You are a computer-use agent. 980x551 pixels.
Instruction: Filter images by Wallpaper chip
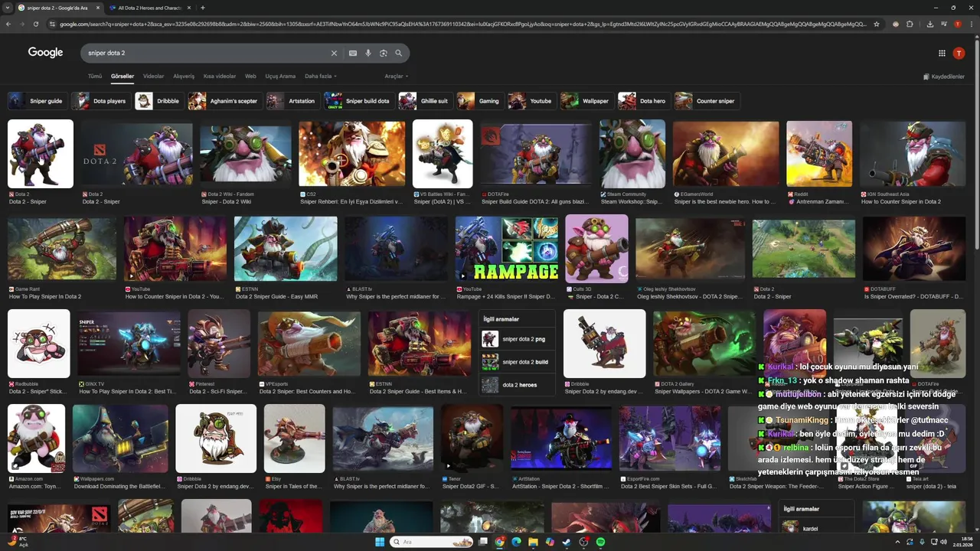586,101
